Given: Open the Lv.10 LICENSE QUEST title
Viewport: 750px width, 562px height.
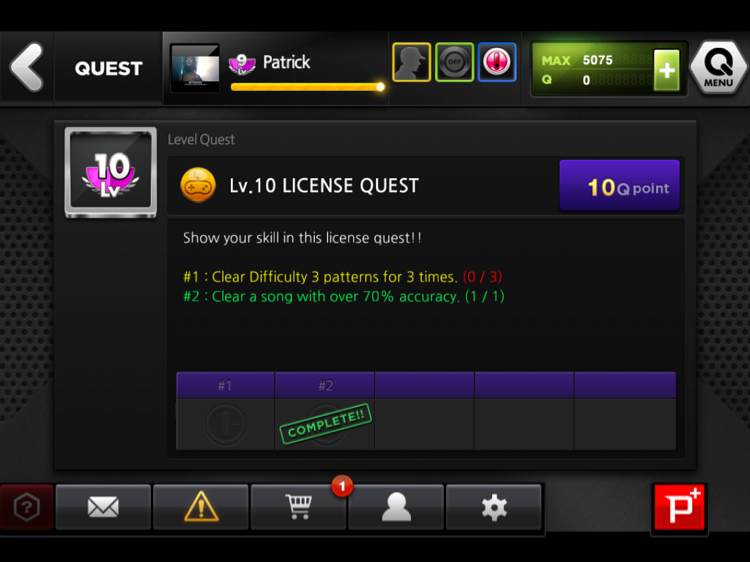Looking at the screenshot, I should click(324, 186).
